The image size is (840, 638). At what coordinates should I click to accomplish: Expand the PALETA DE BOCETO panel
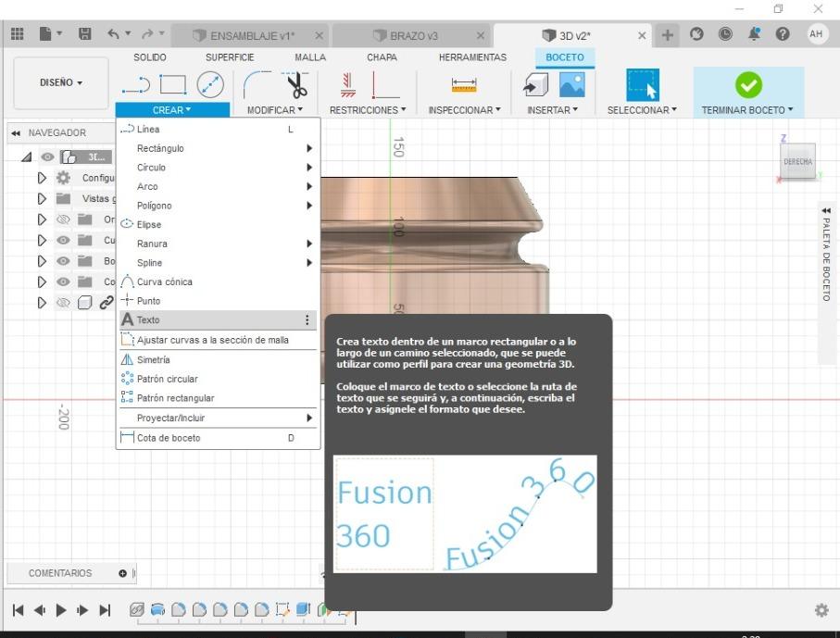point(826,210)
